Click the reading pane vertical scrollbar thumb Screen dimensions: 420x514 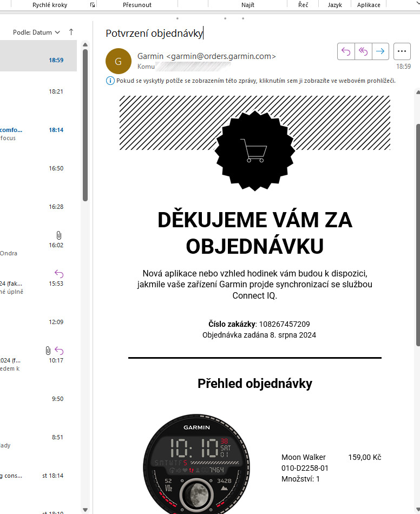[x=418, y=235]
